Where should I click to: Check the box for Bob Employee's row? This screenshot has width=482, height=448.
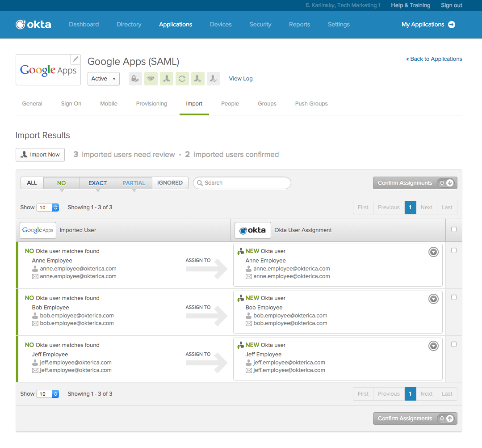454,298
